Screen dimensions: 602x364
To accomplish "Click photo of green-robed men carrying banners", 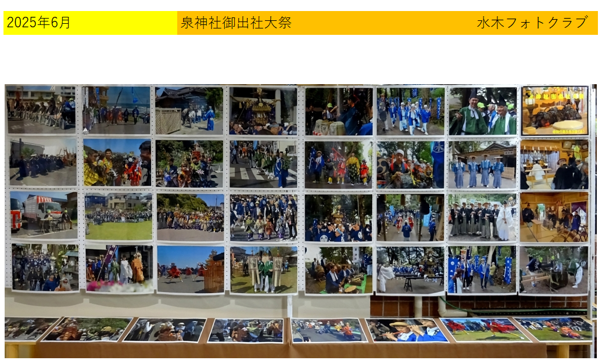I will click(263, 270).
